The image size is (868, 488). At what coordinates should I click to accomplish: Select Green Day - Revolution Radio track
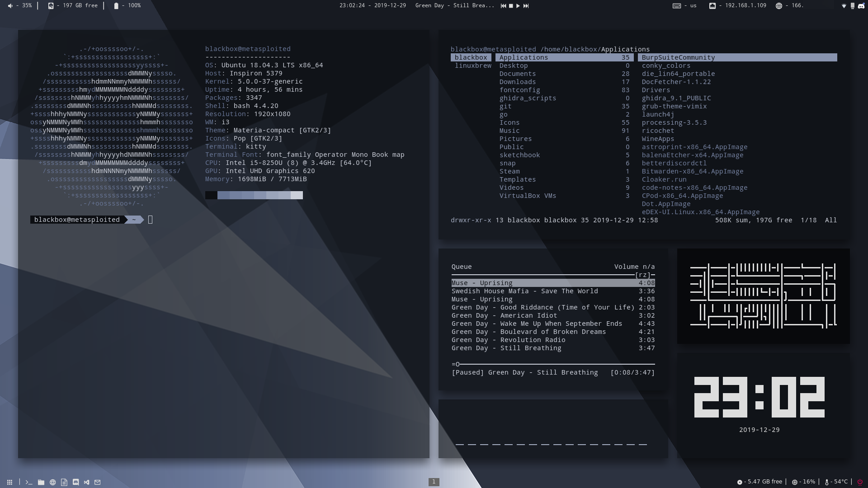pyautogui.click(x=553, y=340)
